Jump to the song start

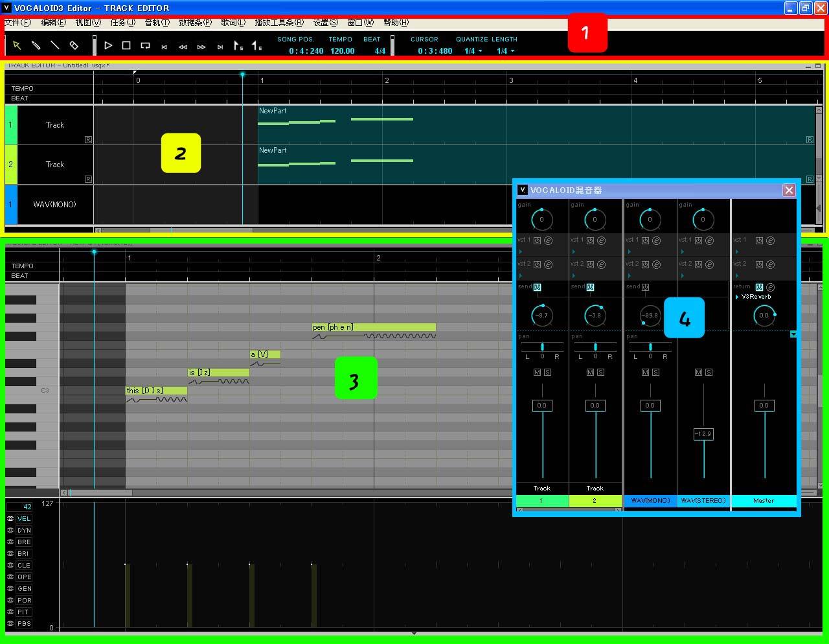pyautogui.click(x=165, y=47)
